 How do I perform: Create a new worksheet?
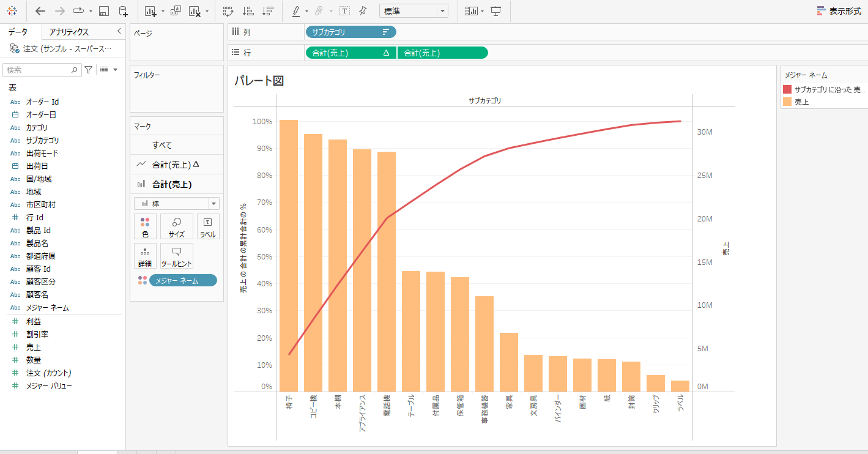tap(151, 11)
